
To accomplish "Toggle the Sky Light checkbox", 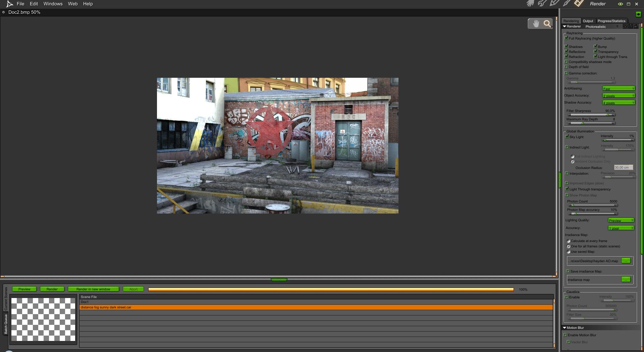I will point(567,137).
